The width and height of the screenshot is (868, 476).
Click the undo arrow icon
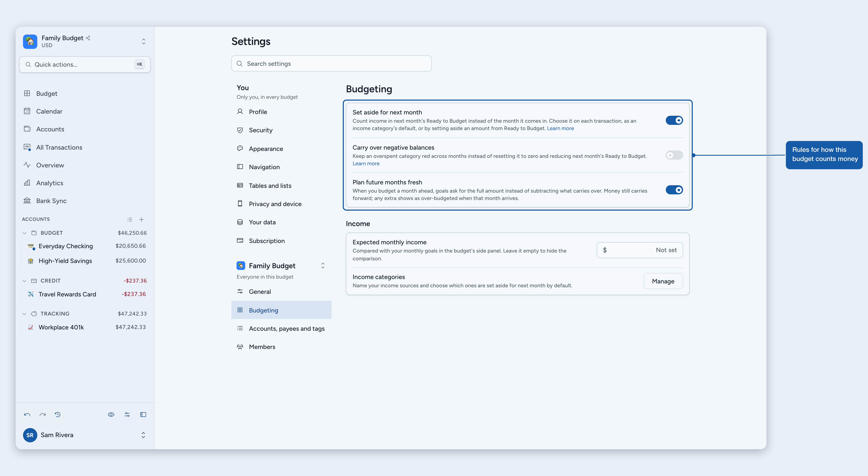tap(27, 415)
